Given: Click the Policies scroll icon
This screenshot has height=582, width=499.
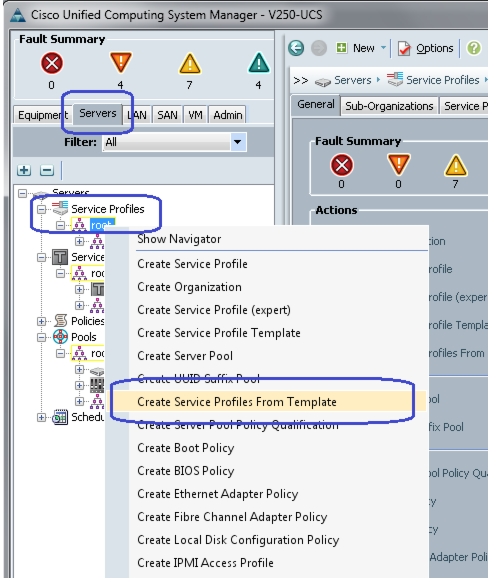Looking at the screenshot, I should tap(61, 320).
